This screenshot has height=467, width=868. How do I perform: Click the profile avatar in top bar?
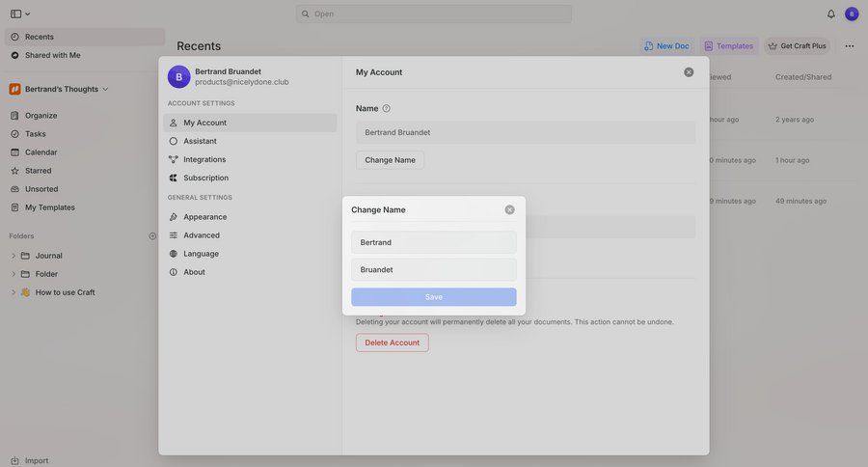(852, 14)
